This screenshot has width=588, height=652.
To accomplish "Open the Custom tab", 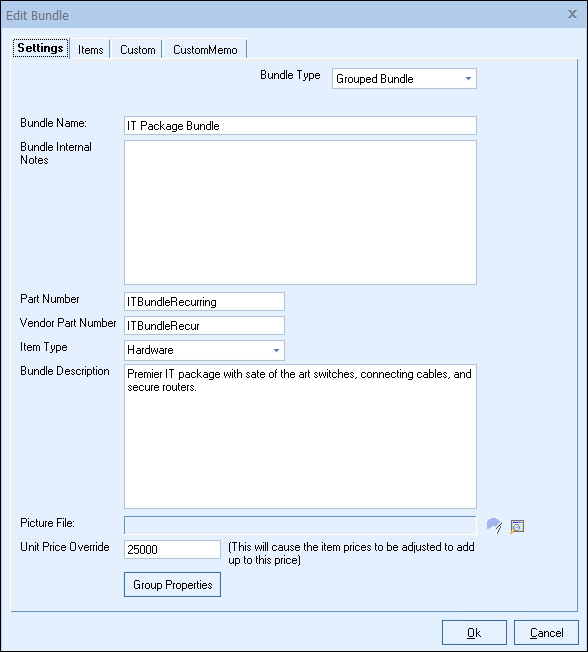I will (138, 49).
